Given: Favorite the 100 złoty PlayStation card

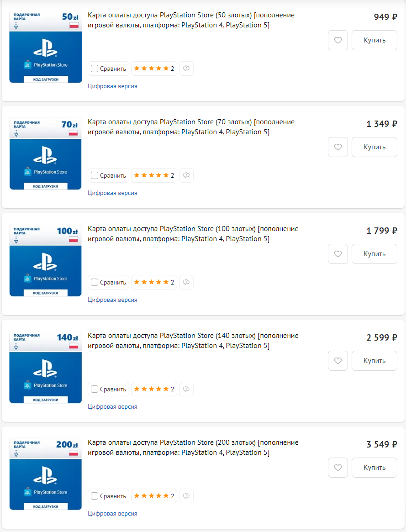Looking at the screenshot, I should [338, 254].
